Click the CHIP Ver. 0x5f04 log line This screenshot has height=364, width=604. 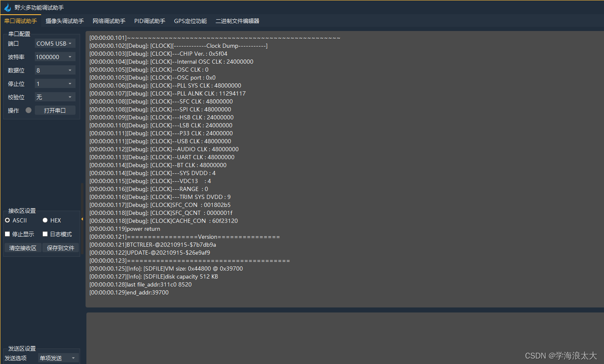[158, 54]
